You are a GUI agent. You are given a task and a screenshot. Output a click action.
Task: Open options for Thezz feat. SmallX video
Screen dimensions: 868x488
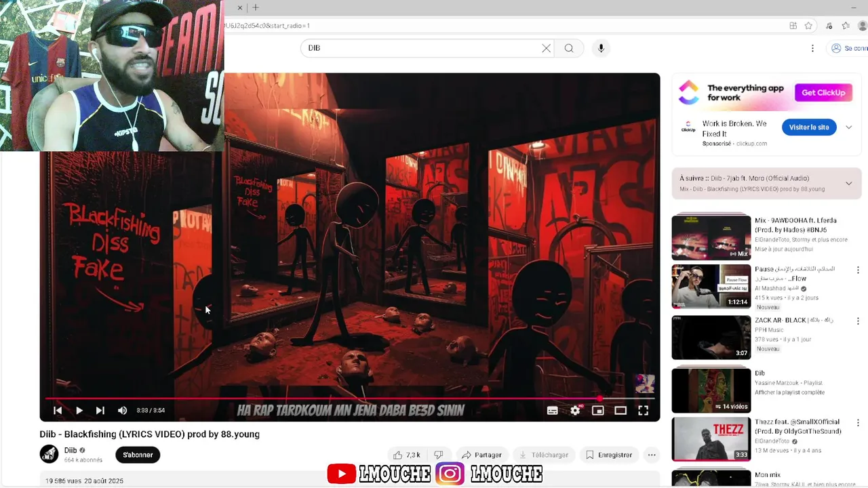click(x=858, y=422)
